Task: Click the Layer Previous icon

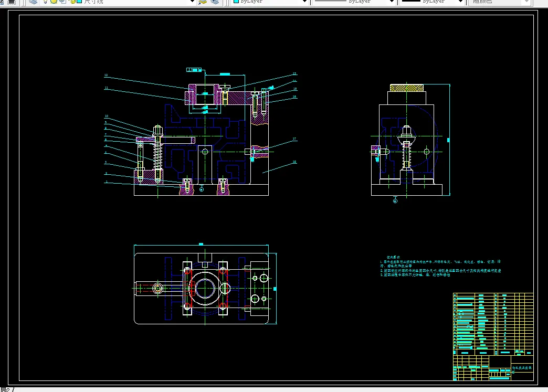Action: (215, 2)
